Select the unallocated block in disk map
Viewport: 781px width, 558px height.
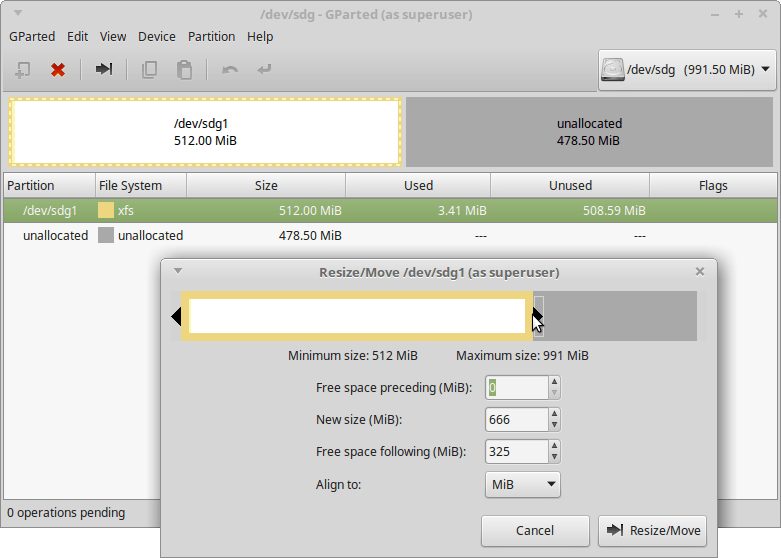(x=589, y=132)
